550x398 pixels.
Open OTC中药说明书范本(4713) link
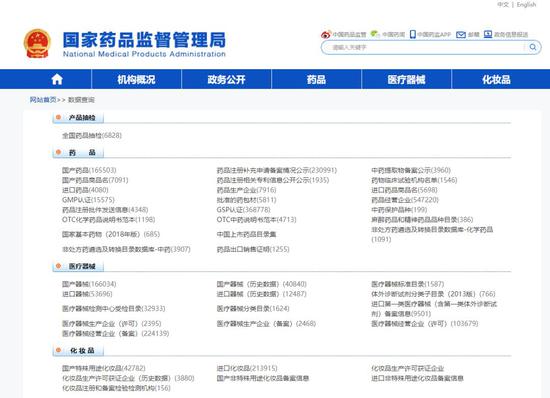[256, 220]
